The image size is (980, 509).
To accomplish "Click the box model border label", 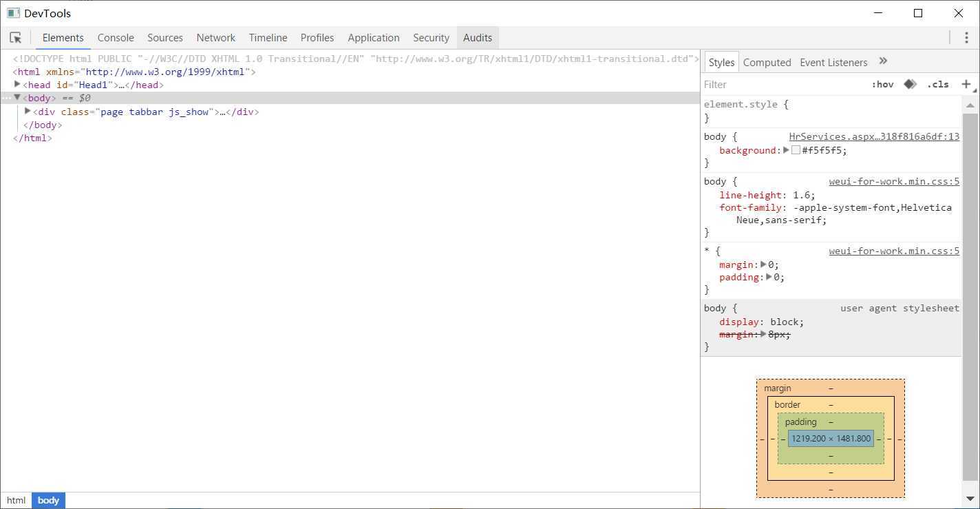I will [x=787, y=404].
